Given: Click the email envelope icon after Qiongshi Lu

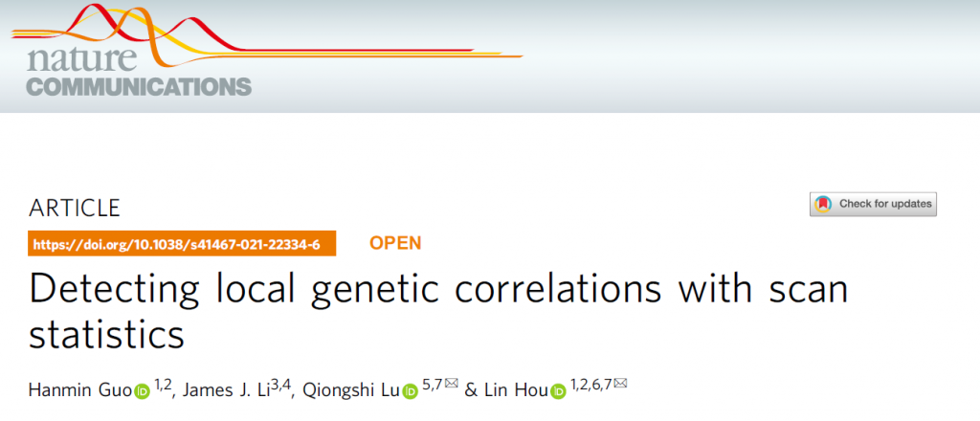Looking at the screenshot, I should pos(451,385).
